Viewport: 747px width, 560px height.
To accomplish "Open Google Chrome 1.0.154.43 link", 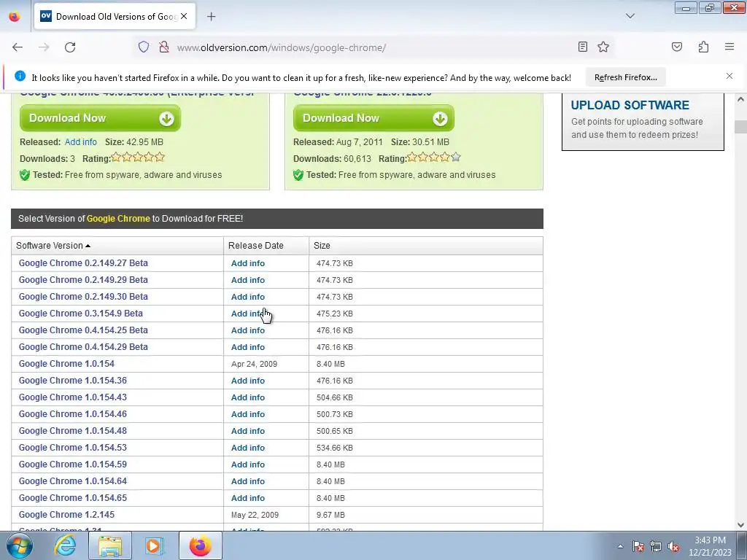I will (72, 397).
